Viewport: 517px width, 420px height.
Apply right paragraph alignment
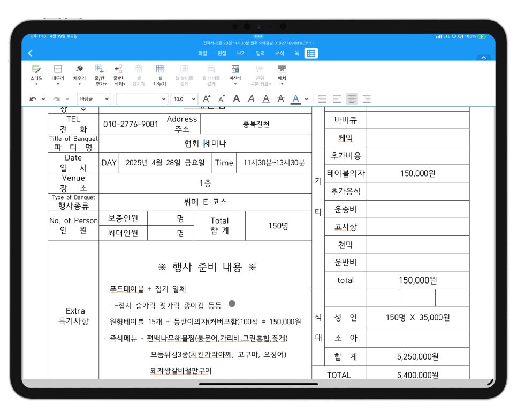coord(367,99)
